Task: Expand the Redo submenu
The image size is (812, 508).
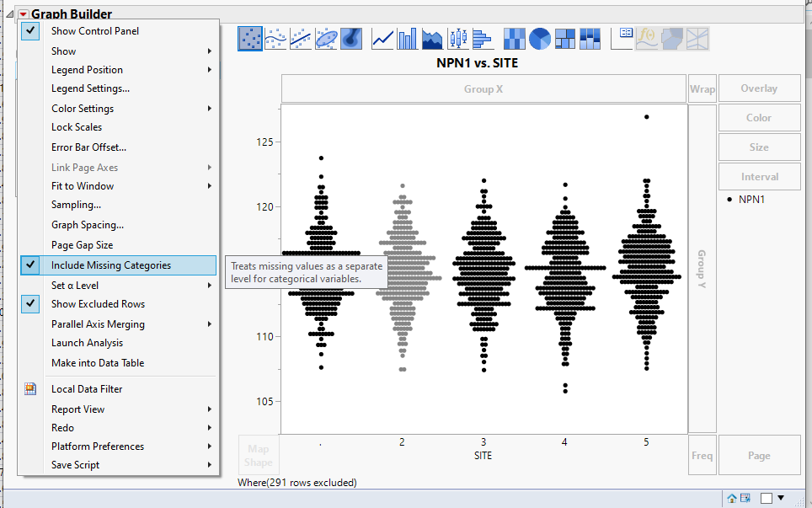Action: pos(119,428)
